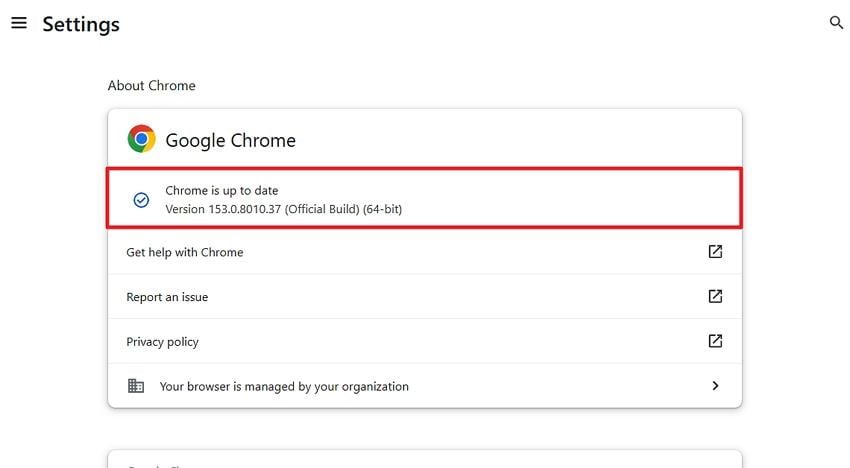Click the About Chrome heading

pyautogui.click(x=151, y=86)
